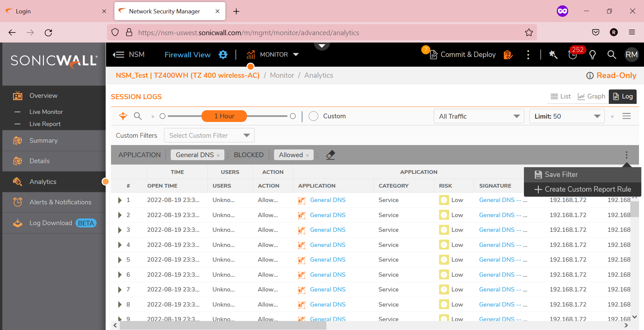Expand log row 4

click(x=120, y=245)
